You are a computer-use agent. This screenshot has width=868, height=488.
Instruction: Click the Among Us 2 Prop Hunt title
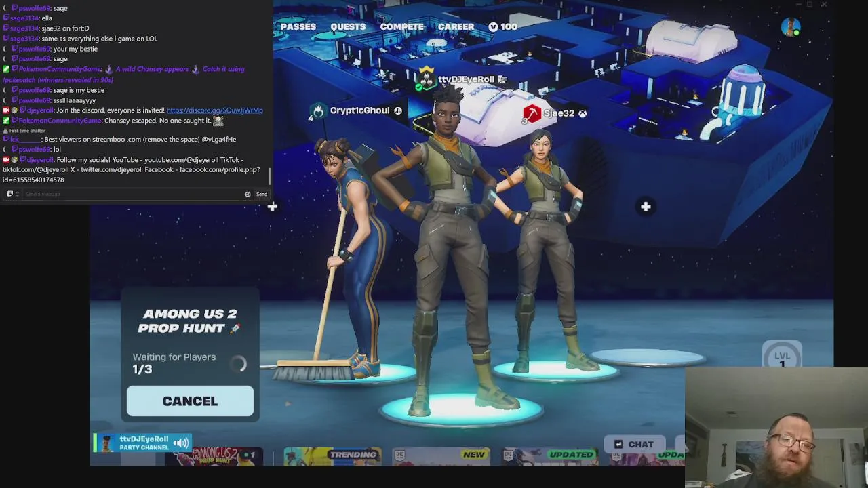pyautogui.click(x=189, y=321)
